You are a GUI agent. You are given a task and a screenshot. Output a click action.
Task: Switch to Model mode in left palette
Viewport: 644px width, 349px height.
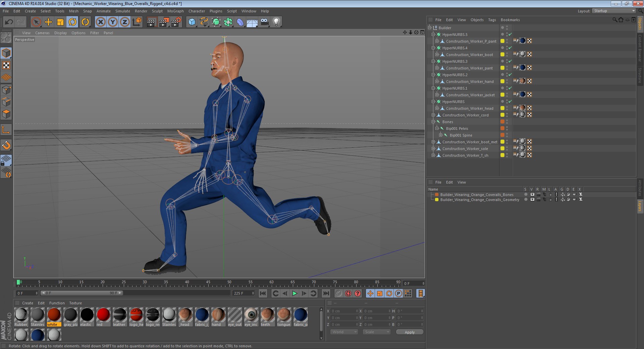(x=6, y=53)
